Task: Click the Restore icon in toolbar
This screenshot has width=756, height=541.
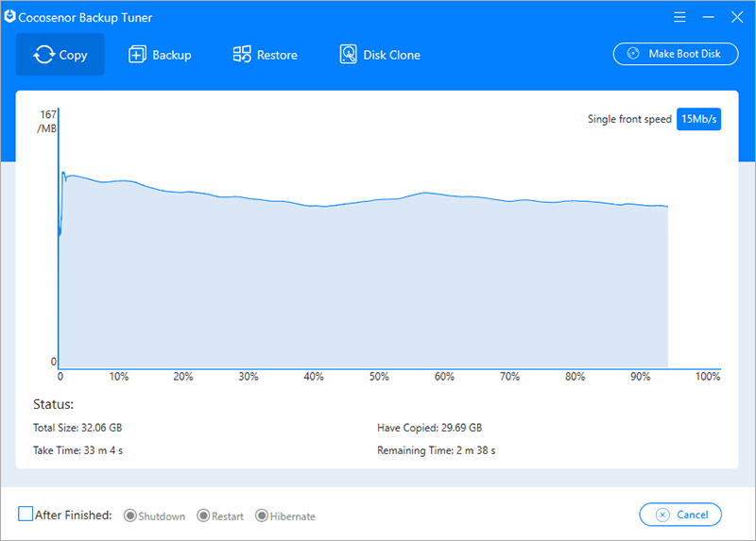Action: 242,55
